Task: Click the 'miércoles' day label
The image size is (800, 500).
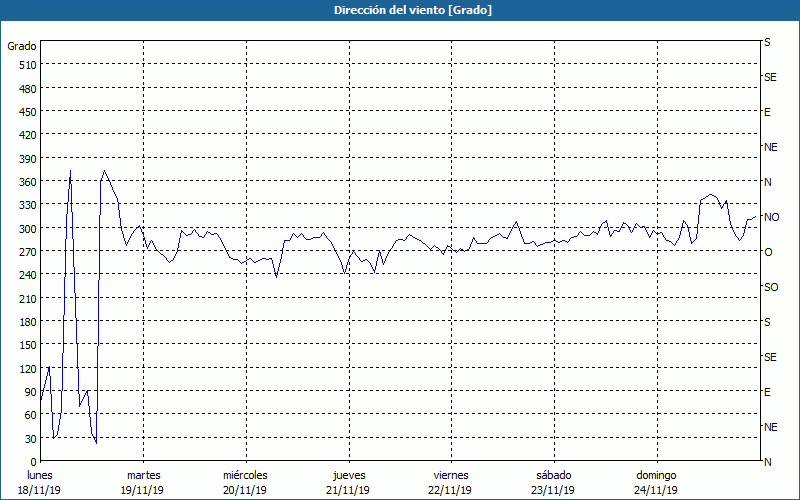Action: click(245, 475)
